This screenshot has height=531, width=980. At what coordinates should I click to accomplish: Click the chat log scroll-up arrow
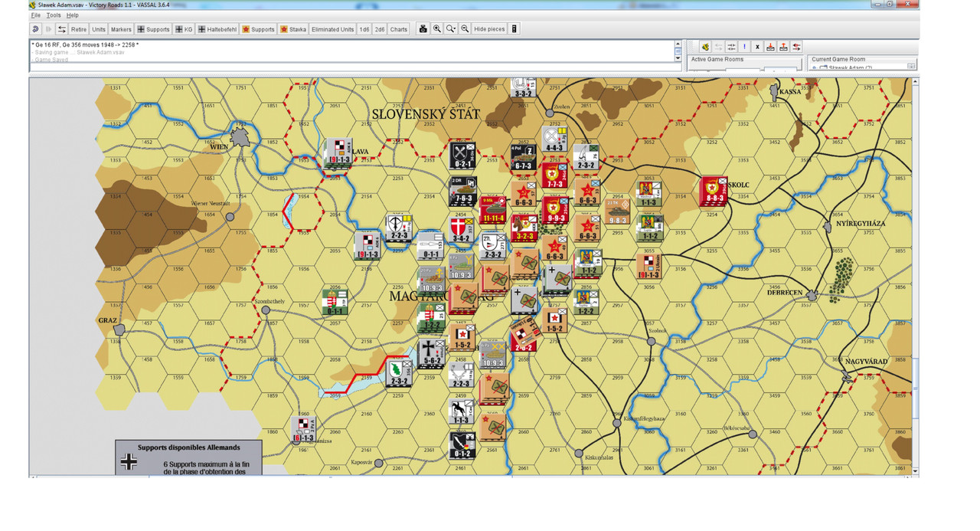click(678, 44)
